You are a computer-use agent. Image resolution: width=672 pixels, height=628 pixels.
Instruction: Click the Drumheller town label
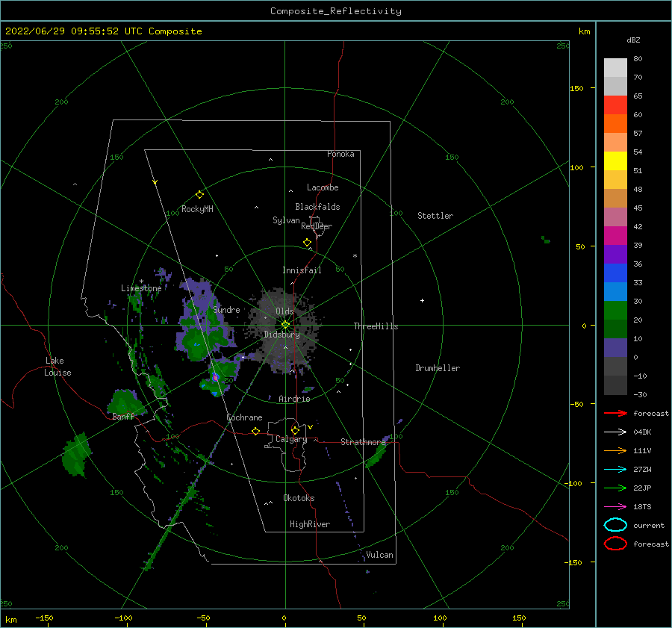[x=438, y=368]
